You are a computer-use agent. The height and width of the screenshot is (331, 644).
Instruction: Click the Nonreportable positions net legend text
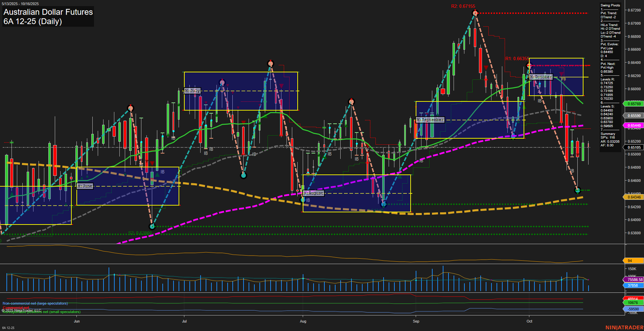(x=42, y=312)
